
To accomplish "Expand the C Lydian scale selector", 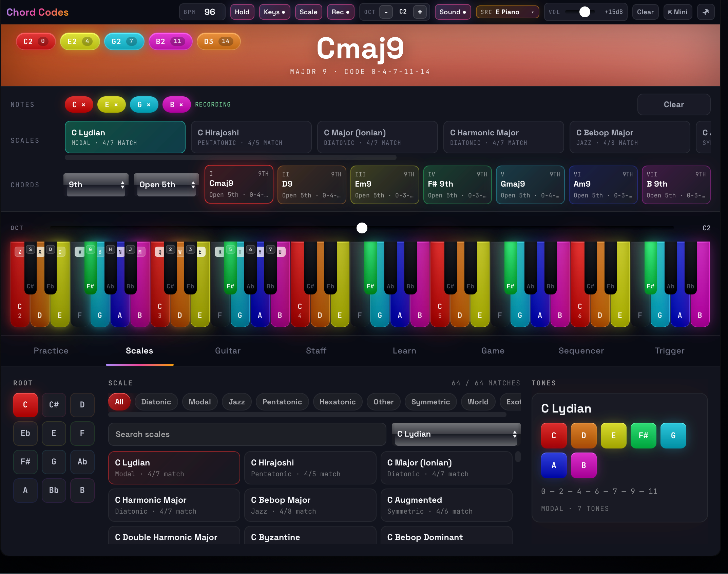I will (456, 434).
